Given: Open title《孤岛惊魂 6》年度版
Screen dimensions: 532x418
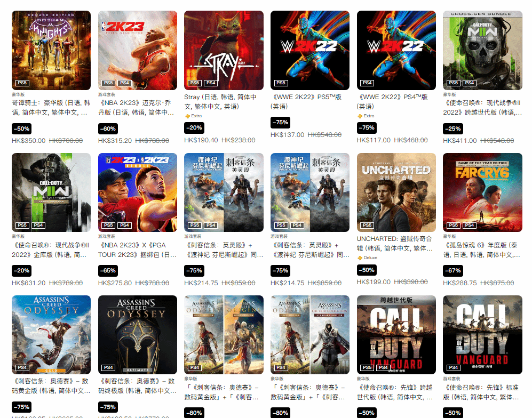Looking at the screenshot, I should pyautogui.click(x=482, y=250).
